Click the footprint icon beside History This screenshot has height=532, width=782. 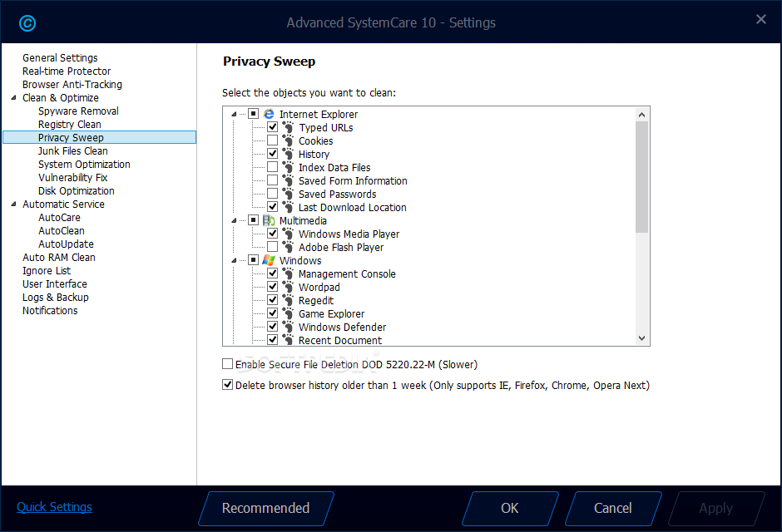pyautogui.click(x=288, y=154)
